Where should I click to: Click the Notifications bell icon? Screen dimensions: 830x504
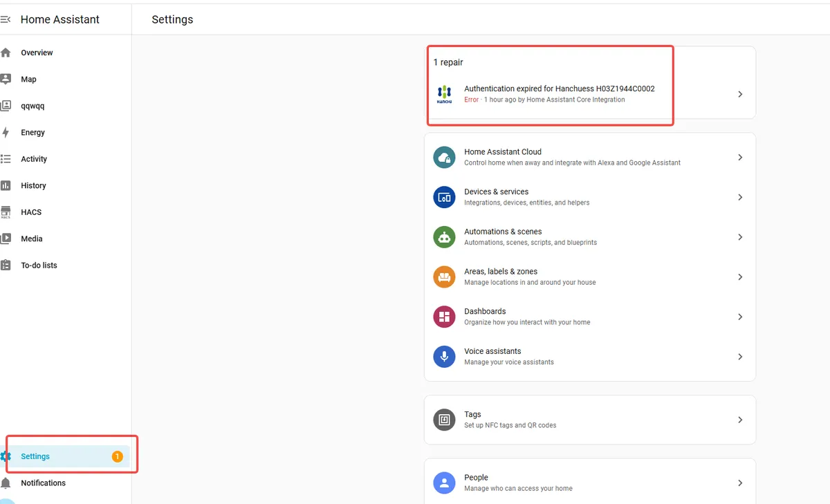coord(6,483)
